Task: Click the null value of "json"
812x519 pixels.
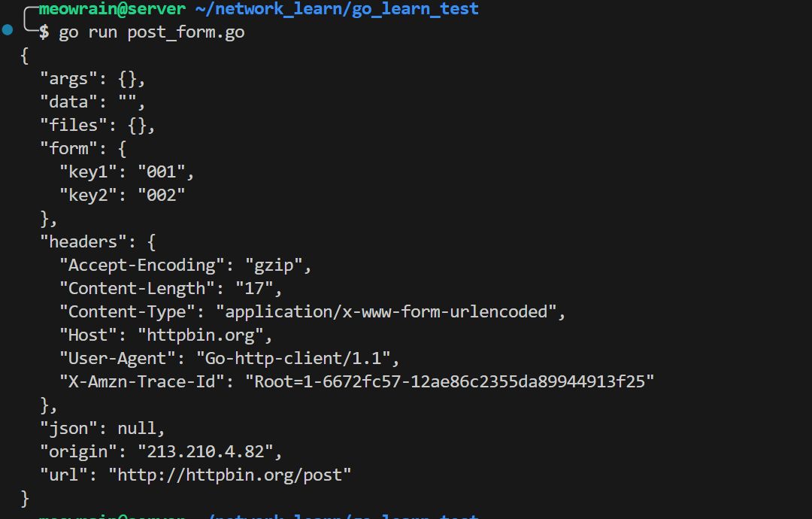Action: (x=136, y=429)
